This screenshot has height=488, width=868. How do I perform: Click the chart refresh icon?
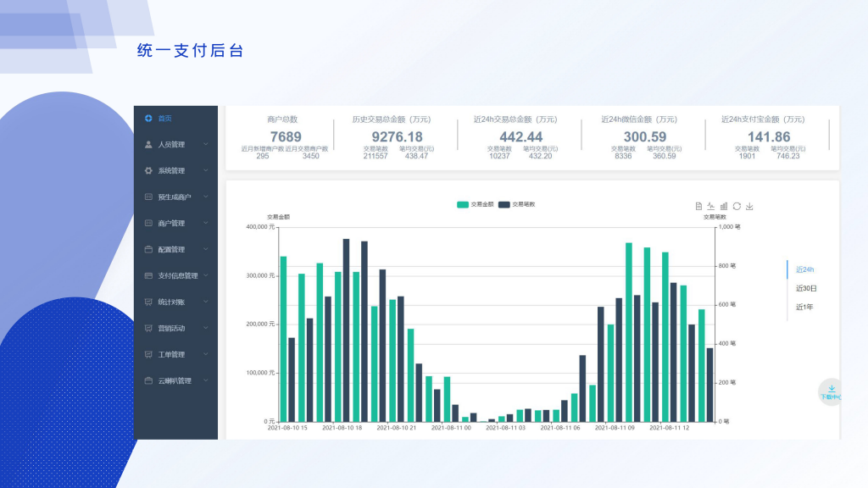point(737,206)
